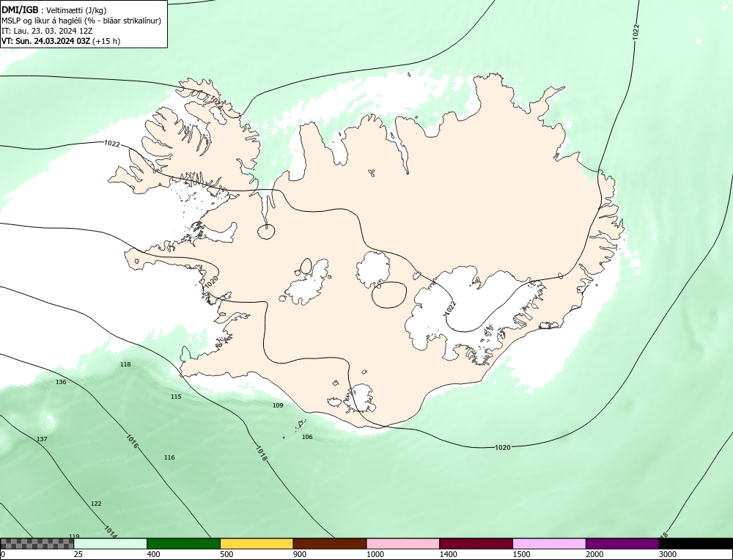Click the 'VT: Sun. 24.03.2024 03Z' valid time line
This screenshot has width=733, height=560.
pos(61,41)
